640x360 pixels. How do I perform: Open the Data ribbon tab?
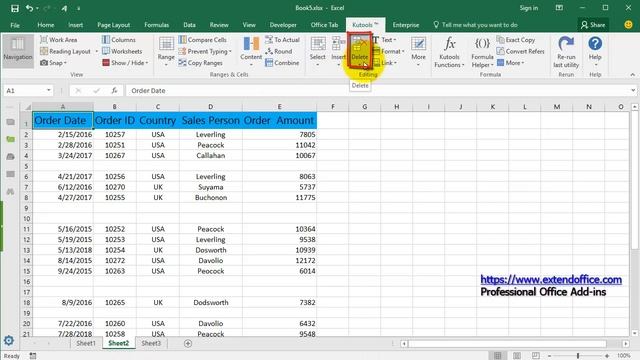click(189, 25)
